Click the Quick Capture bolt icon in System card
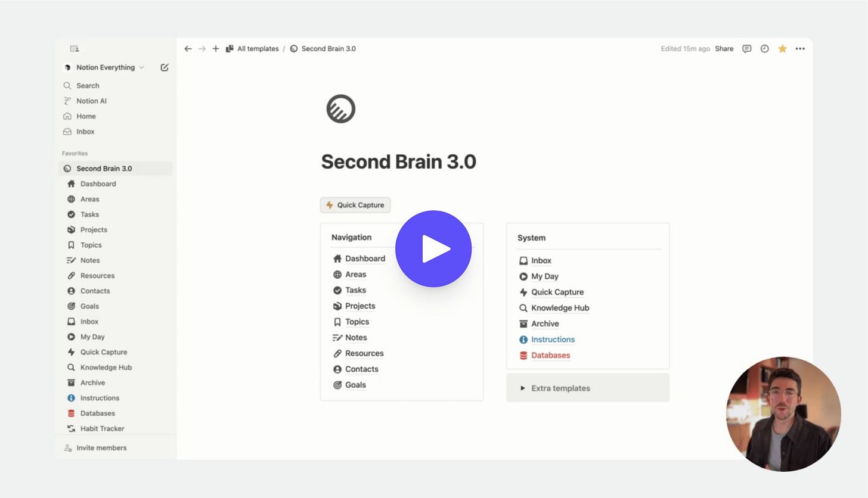Viewport: 868px width, 498px height. tap(523, 292)
